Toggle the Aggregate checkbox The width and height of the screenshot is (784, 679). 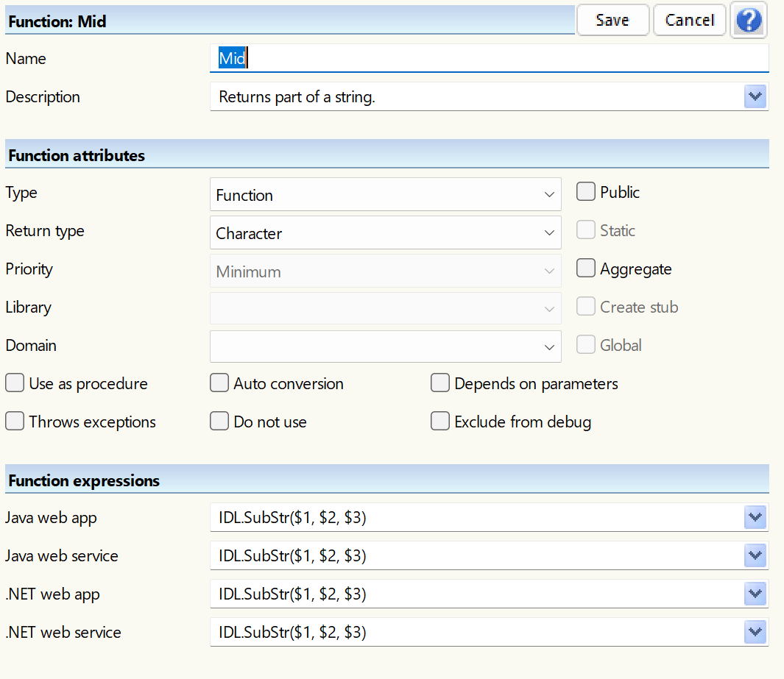point(586,269)
